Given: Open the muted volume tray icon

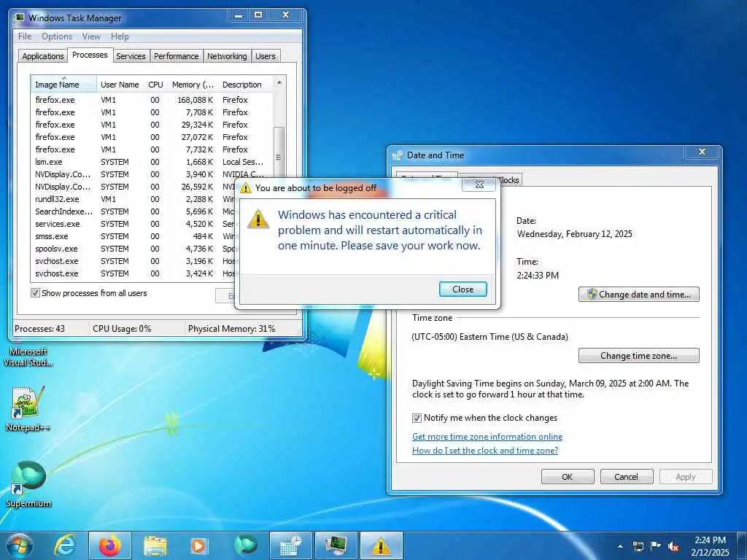Looking at the screenshot, I should 673,546.
